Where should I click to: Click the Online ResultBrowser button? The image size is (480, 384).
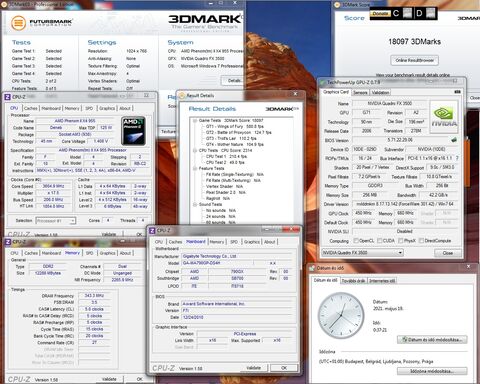[414, 60]
